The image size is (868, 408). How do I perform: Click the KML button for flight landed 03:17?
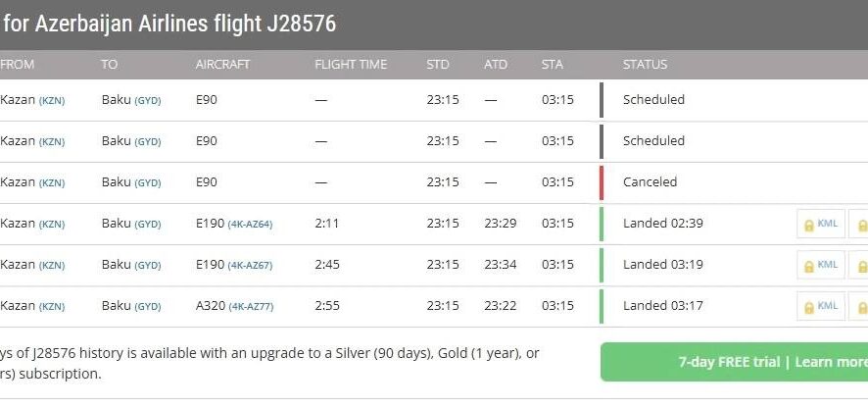(821, 306)
